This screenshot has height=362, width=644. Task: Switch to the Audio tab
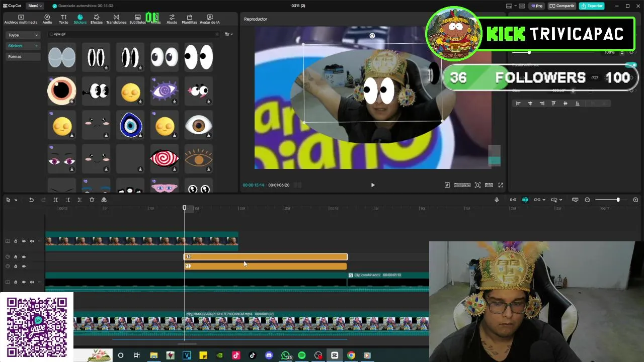pyautogui.click(x=47, y=19)
